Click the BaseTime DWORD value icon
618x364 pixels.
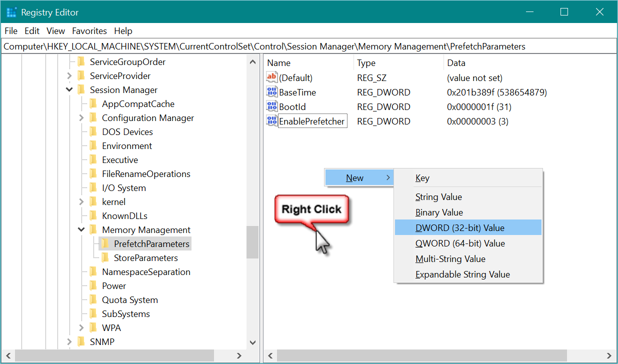point(272,92)
